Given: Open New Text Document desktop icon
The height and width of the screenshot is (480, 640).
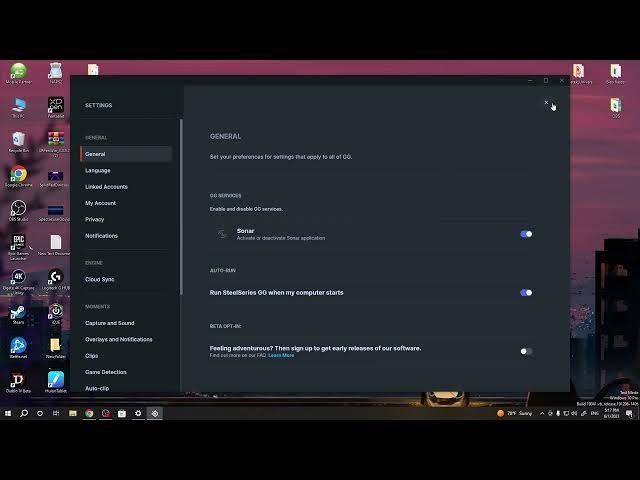Looking at the screenshot, I should [x=56, y=245].
